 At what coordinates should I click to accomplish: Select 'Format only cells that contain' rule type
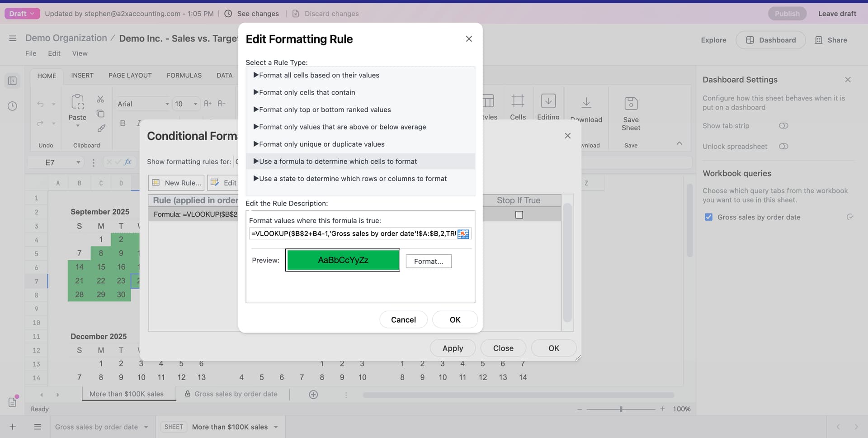[307, 92]
